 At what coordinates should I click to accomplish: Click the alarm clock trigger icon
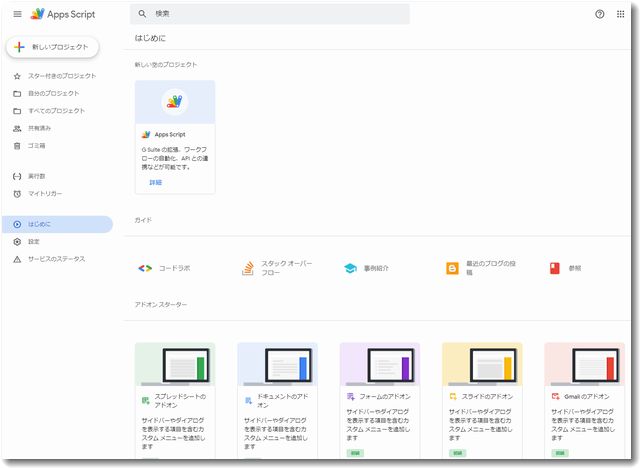(17, 194)
